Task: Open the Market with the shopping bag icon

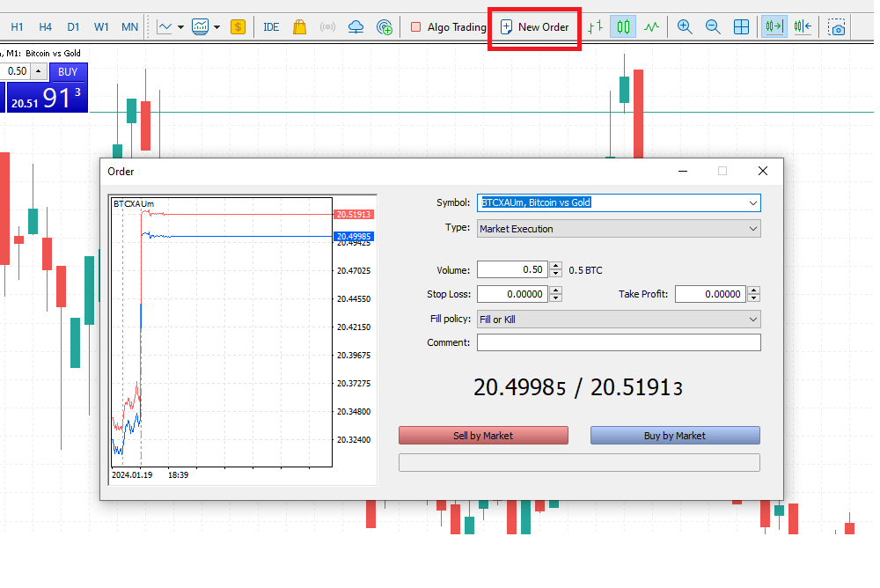Action: (x=299, y=26)
